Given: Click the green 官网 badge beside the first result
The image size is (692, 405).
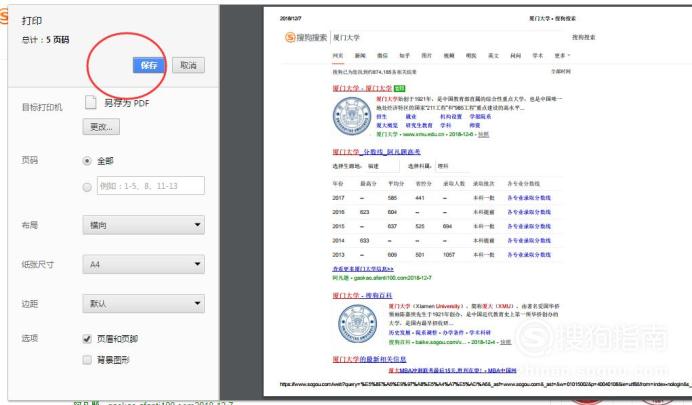Looking at the screenshot, I should 399,88.
